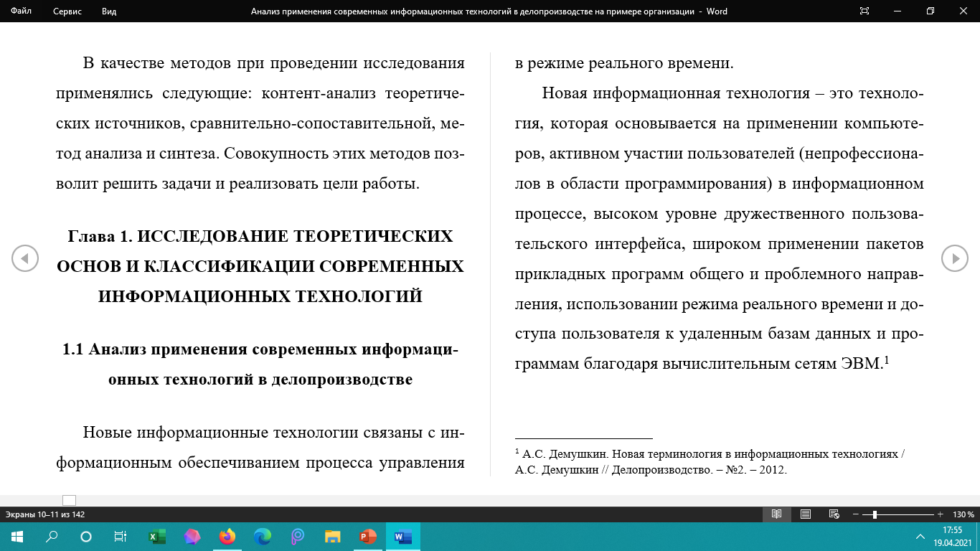
Task: Click the zoom in plus button
Action: pos(940,514)
